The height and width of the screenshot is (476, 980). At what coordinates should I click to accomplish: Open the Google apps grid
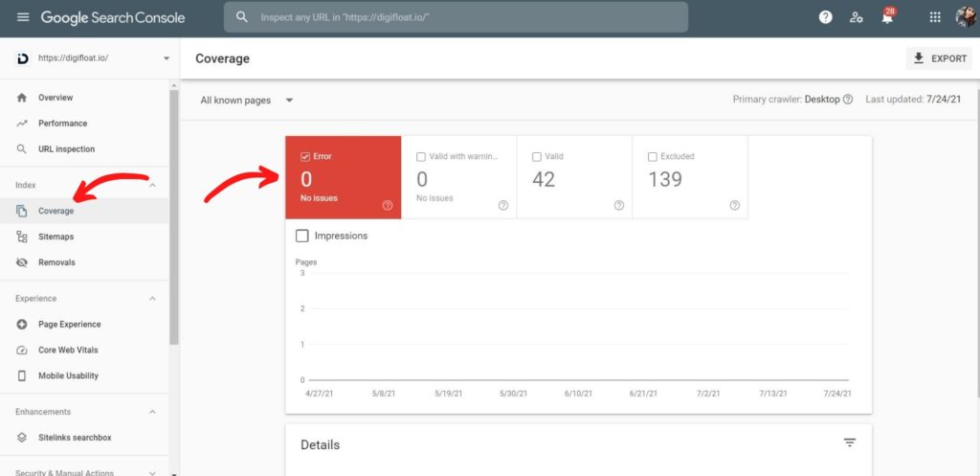[x=935, y=17]
